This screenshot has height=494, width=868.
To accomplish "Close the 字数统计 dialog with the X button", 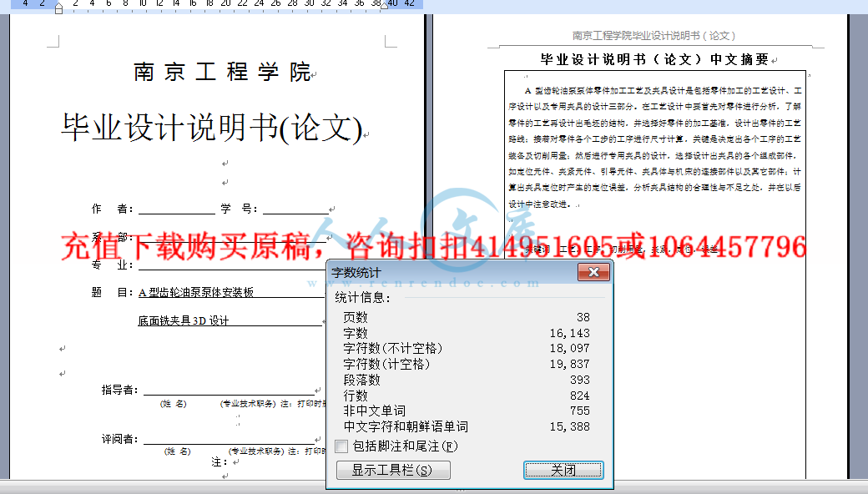I will tap(594, 272).
